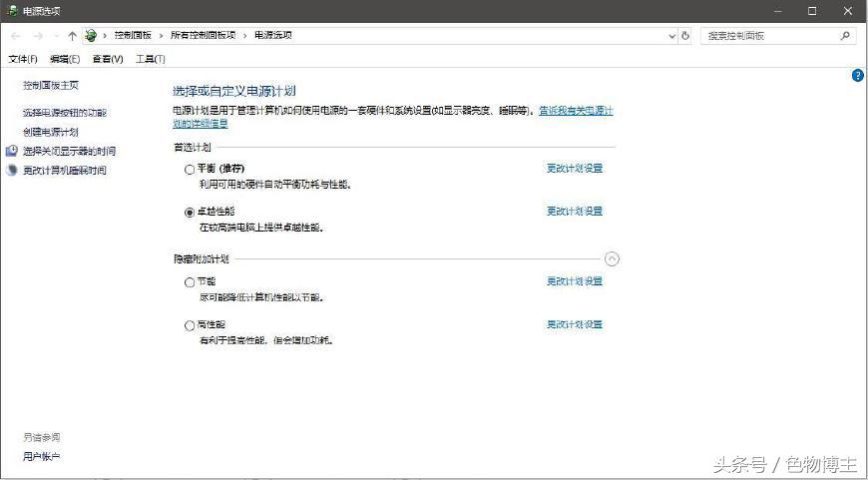Click the 选择或自定义电源计划 heading
This screenshot has width=868, height=480.
click(234, 92)
